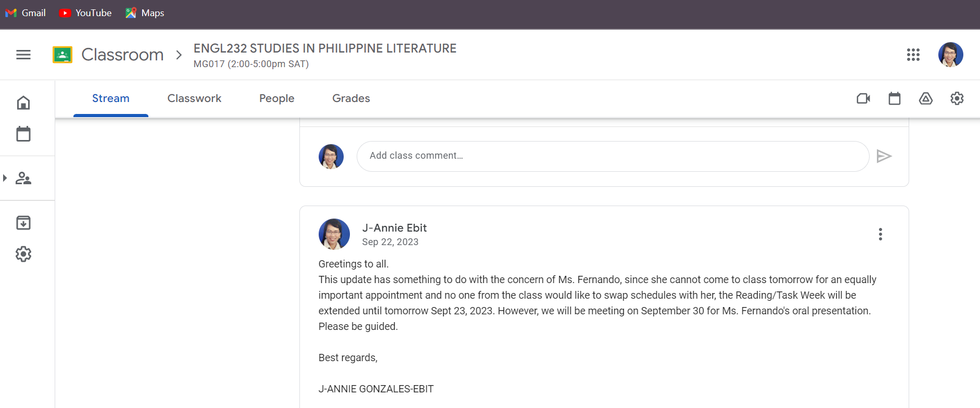980x408 pixels.
Task: Open Calendar in left sidebar
Action: (23, 134)
